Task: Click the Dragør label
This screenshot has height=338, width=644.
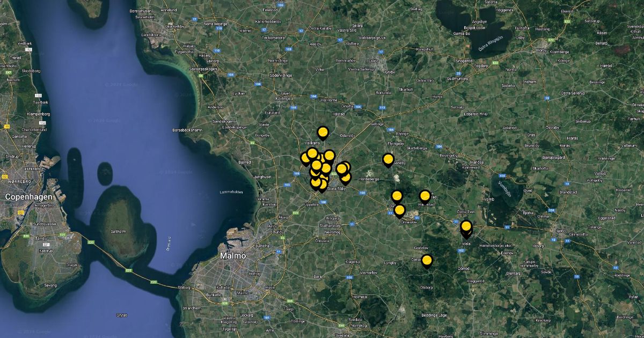Action: [x=71, y=264]
